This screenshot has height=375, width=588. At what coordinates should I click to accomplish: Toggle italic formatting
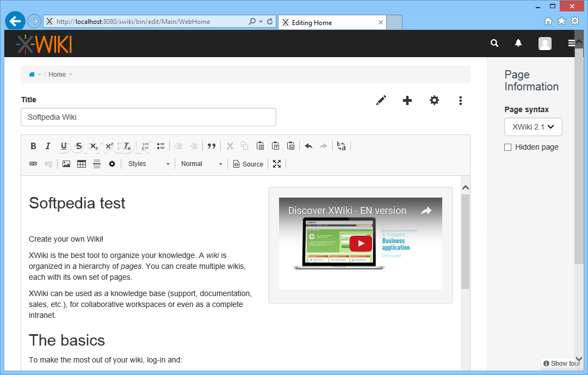point(48,146)
